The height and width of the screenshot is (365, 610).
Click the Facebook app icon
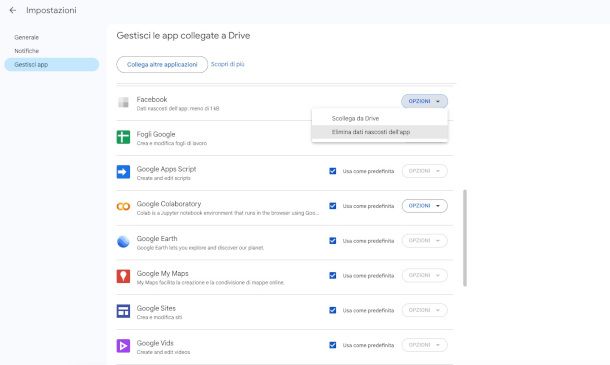point(123,102)
